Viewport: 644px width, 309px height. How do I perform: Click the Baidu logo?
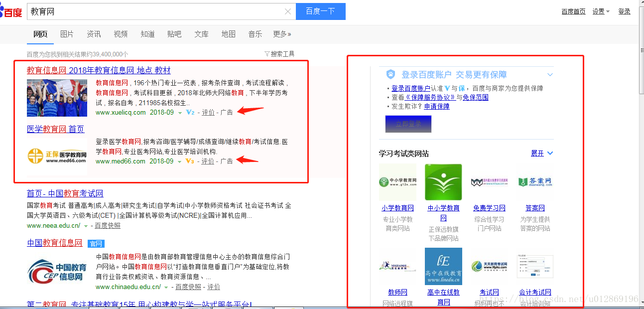(11, 12)
